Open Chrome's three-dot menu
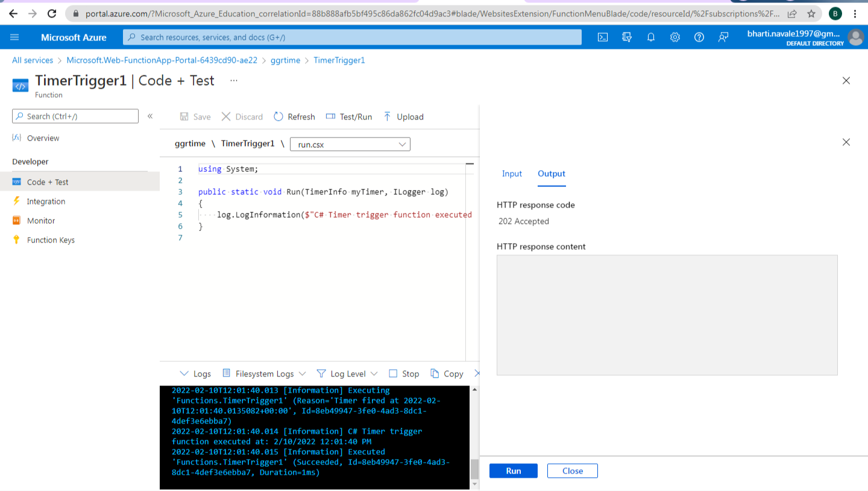The image size is (868, 491). [855, 13]
